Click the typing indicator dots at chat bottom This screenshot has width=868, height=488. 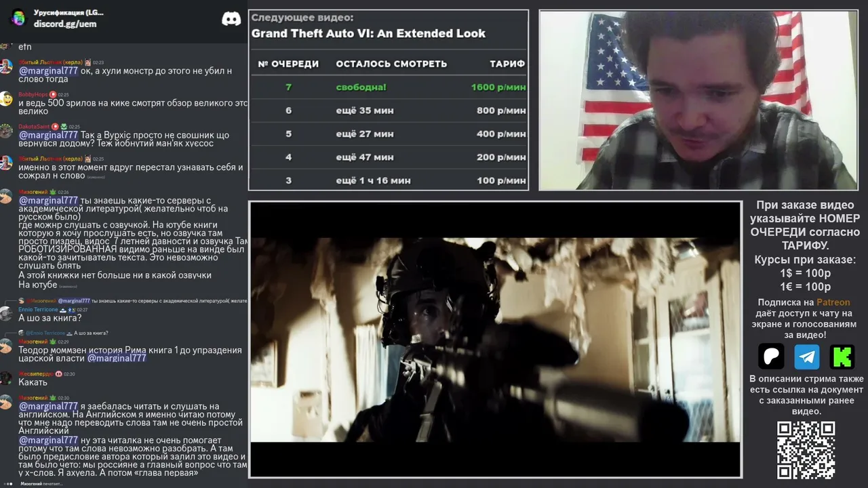8,484
